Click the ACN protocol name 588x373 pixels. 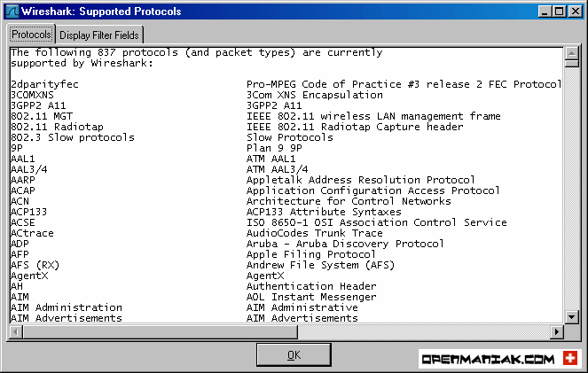[20, 201]
